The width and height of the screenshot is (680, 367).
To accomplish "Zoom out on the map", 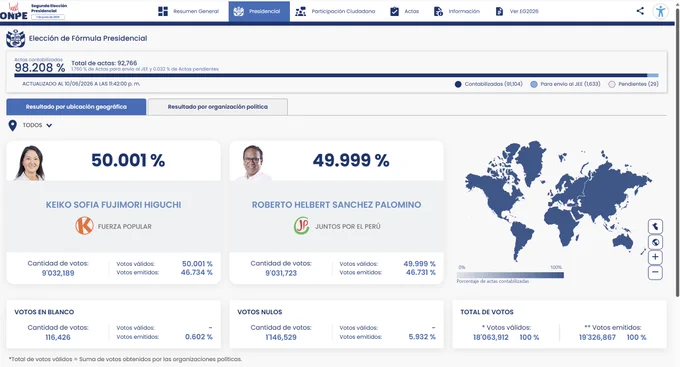I will (655, 272).
